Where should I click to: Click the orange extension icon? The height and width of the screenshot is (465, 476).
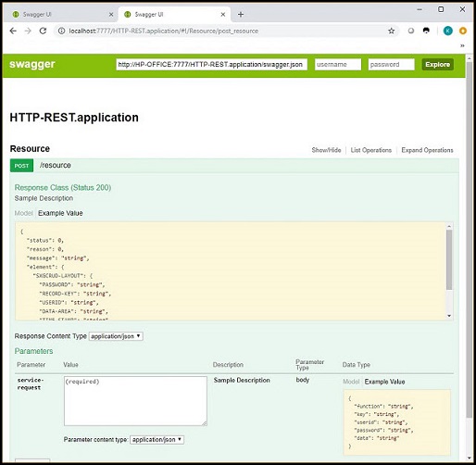pyautogui.click(x=463, y=31)
